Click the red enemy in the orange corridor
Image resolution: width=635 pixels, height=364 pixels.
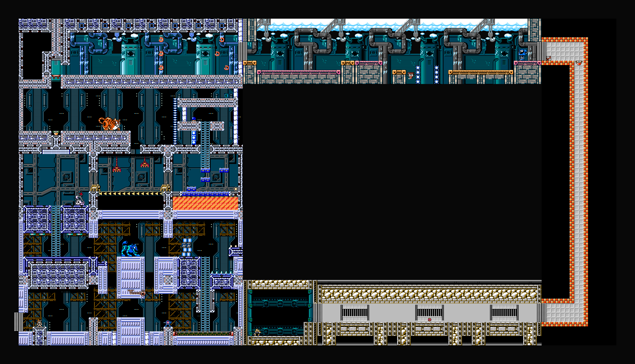tap(579, 62)
